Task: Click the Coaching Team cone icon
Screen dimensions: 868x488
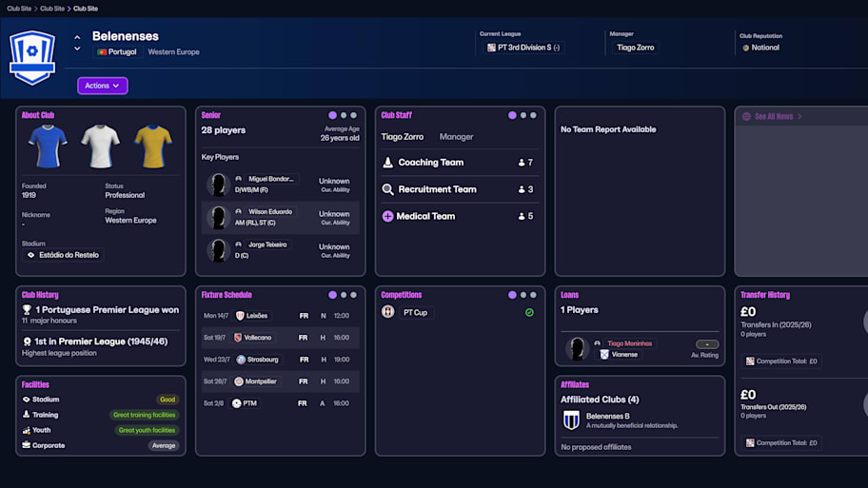Action: [x=388, y=163]
